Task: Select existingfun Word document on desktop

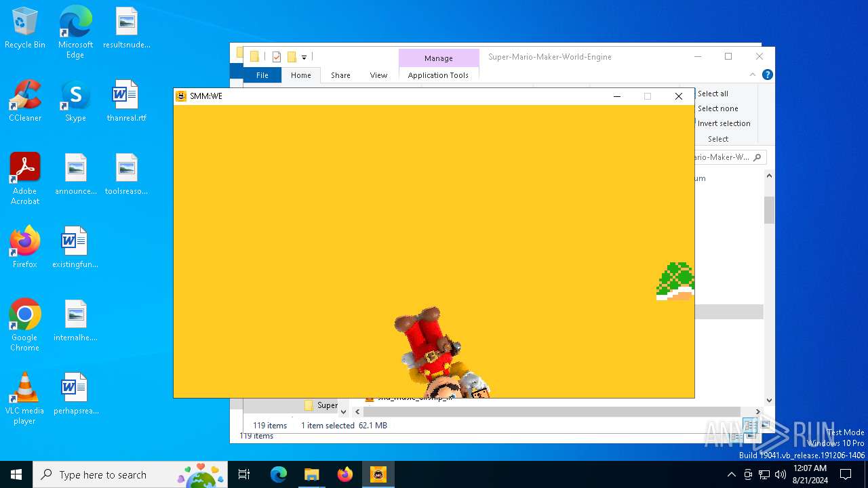Action: click(x=75, y=247)
